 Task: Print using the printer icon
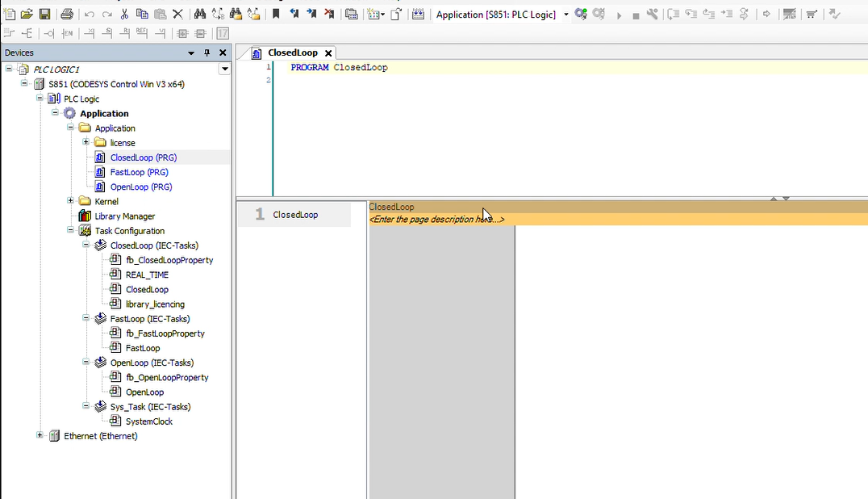tap(67, 15)
